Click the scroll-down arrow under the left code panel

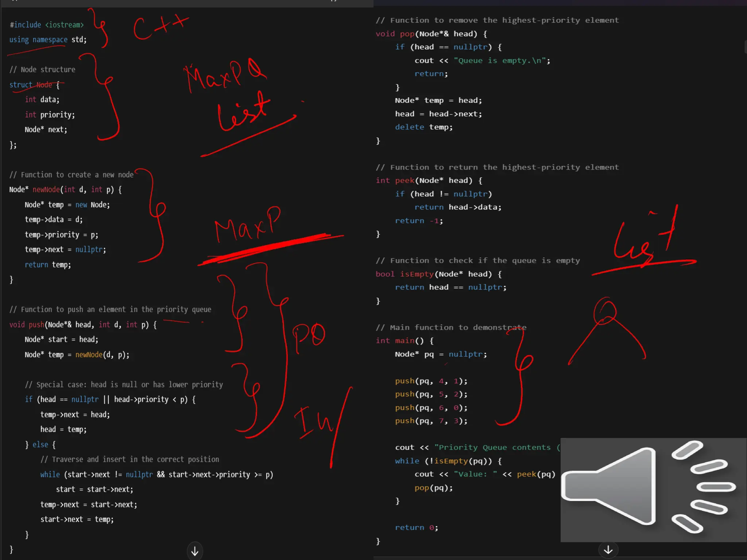[x=195, y=551]
